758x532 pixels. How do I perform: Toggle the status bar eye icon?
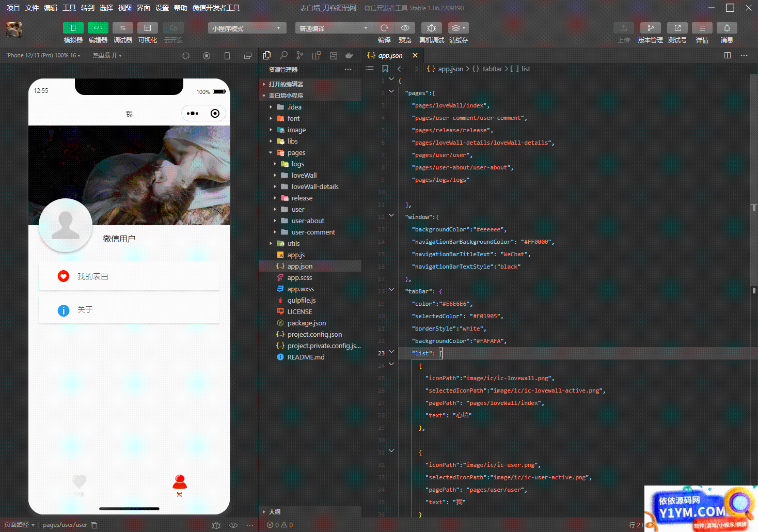233,525
